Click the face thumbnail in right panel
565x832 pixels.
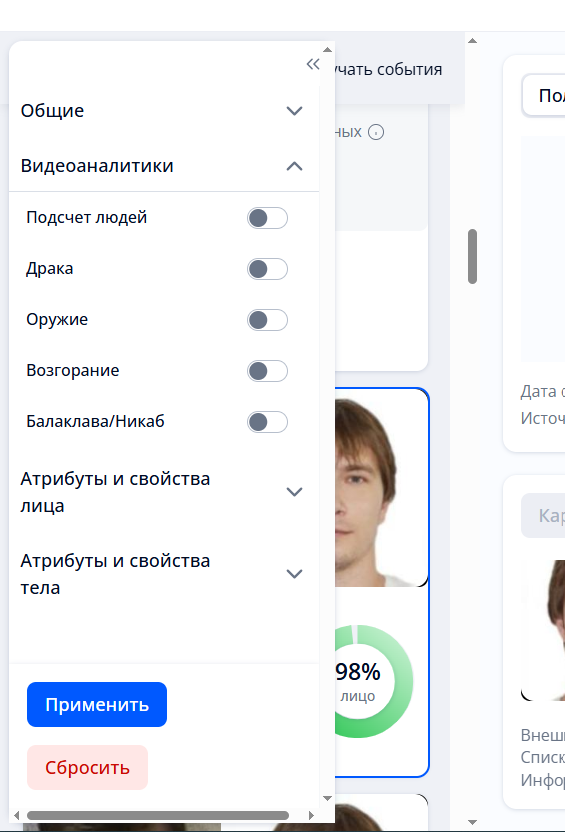(543, 630)
